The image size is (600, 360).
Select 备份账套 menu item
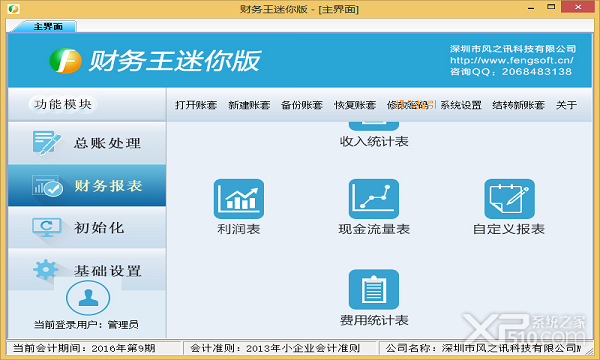click(302, 105)
